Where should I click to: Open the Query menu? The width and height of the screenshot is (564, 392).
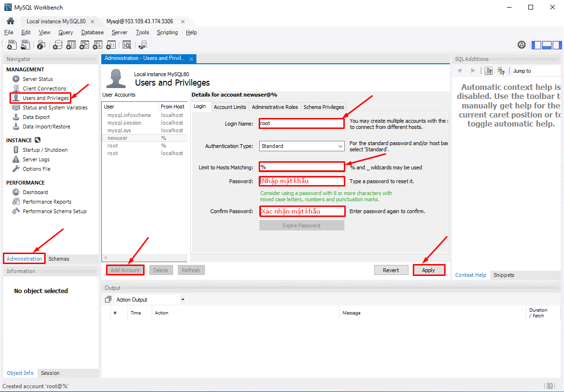[x=66, y=32]
